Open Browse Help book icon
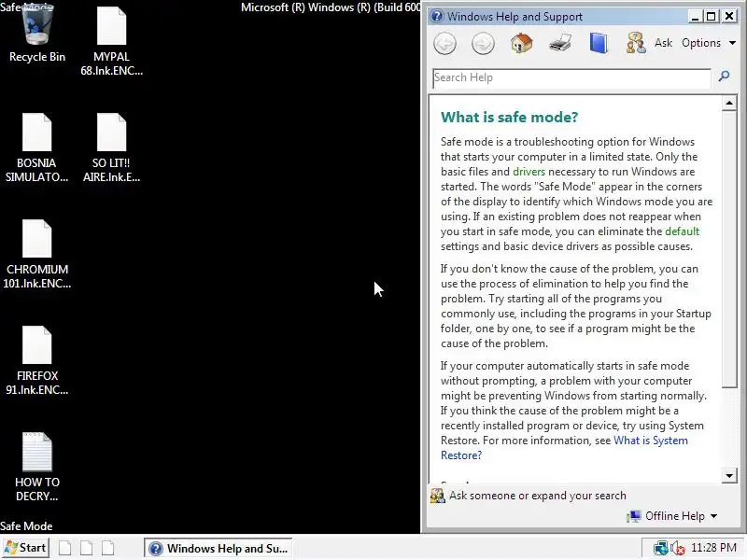This screenshot has width=747, height=560. [599, 43]
